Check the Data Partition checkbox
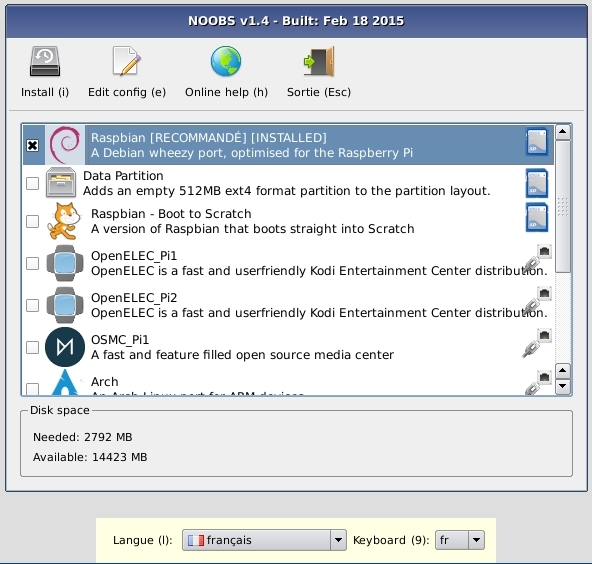This screenshot has width=592, height=564. [32, 183]
